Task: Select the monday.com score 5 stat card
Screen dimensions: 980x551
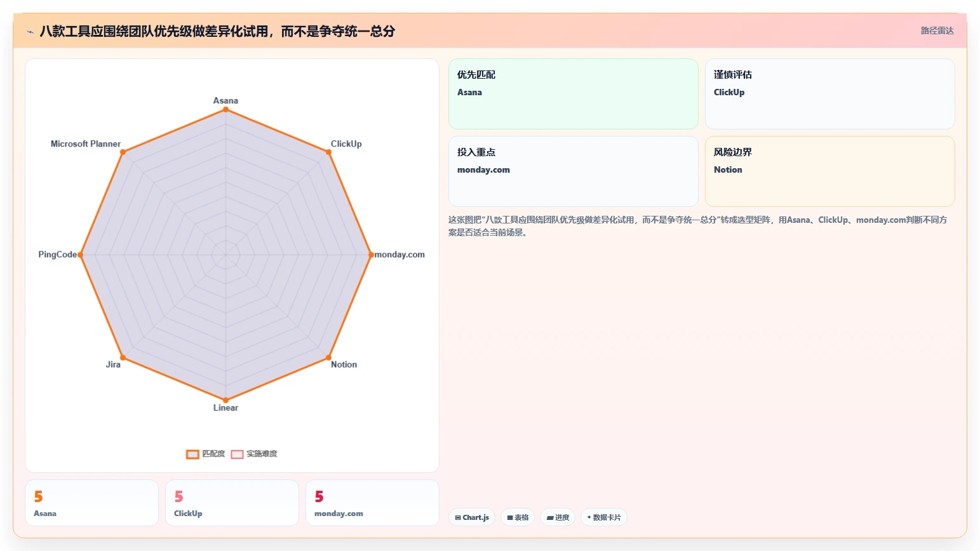Action: pos(372,503)
